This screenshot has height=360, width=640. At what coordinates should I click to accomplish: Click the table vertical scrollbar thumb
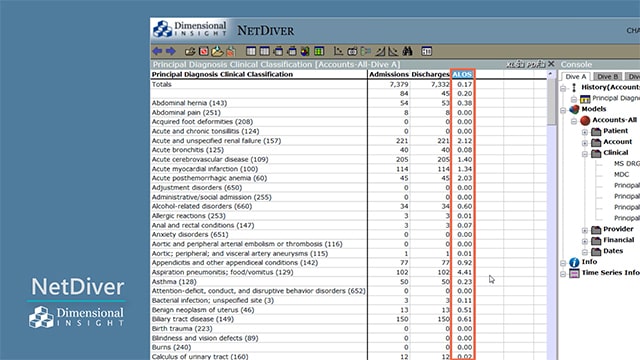click(551, 102)
